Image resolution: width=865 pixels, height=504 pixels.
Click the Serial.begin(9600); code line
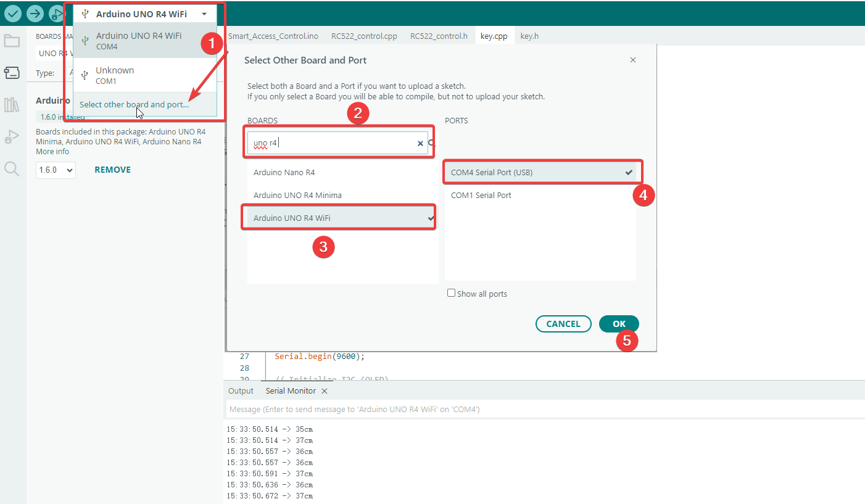click(320, 356)
